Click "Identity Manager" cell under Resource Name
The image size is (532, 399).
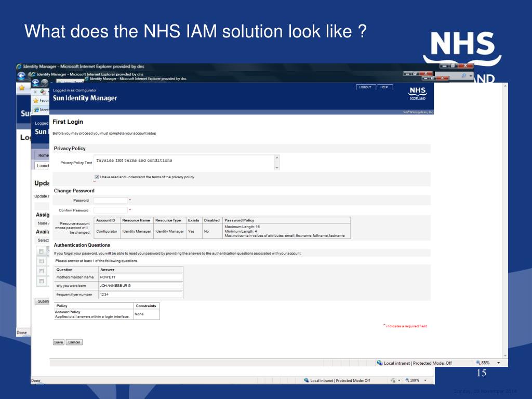click(x=137, y=231)
